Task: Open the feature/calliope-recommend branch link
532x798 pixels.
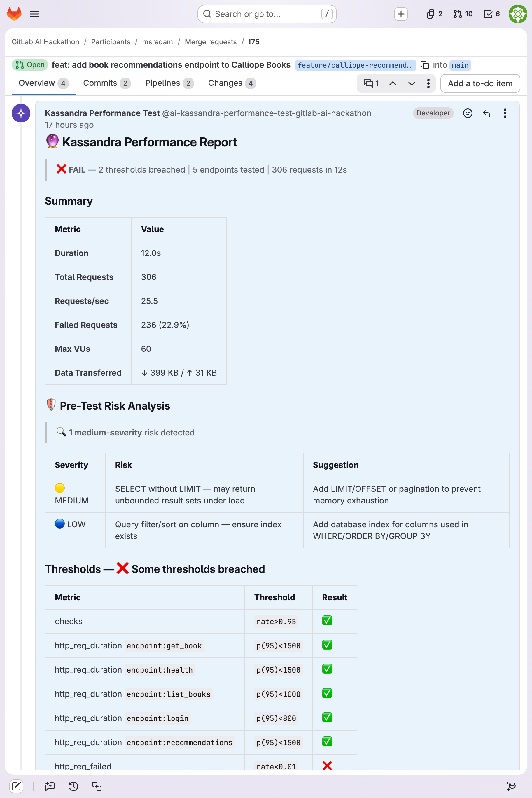Action: (355, 65)
